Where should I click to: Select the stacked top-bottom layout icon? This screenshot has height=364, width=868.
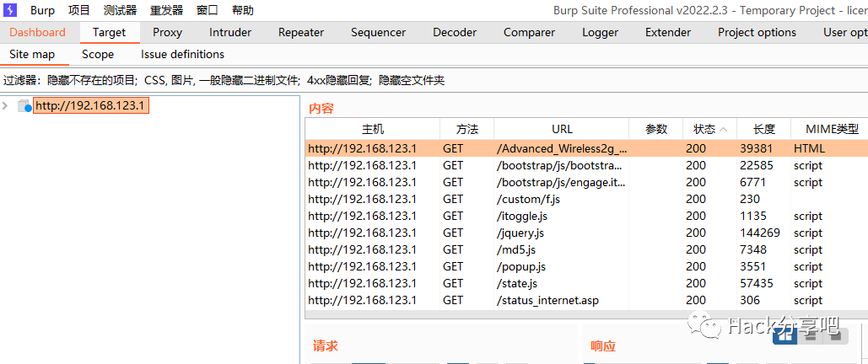[810, 335]
